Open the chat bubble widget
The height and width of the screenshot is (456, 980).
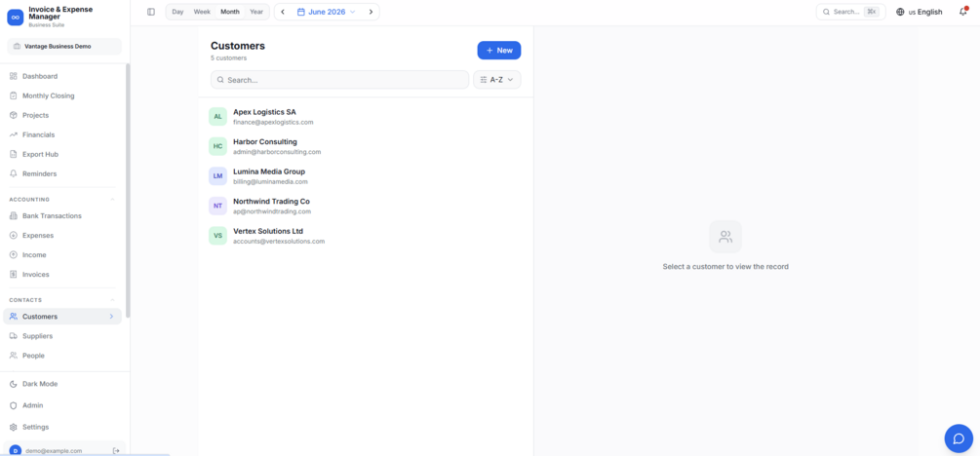point(959,438)
